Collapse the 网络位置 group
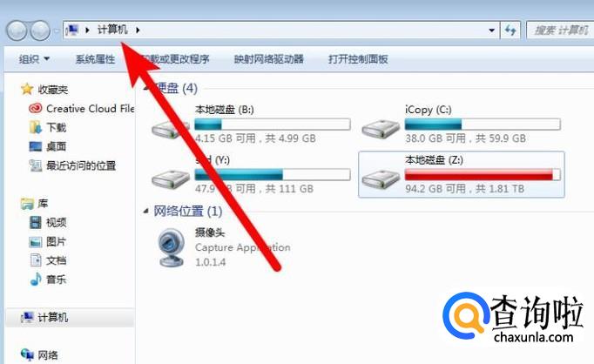The image size is (594, 364). [145, 211]
